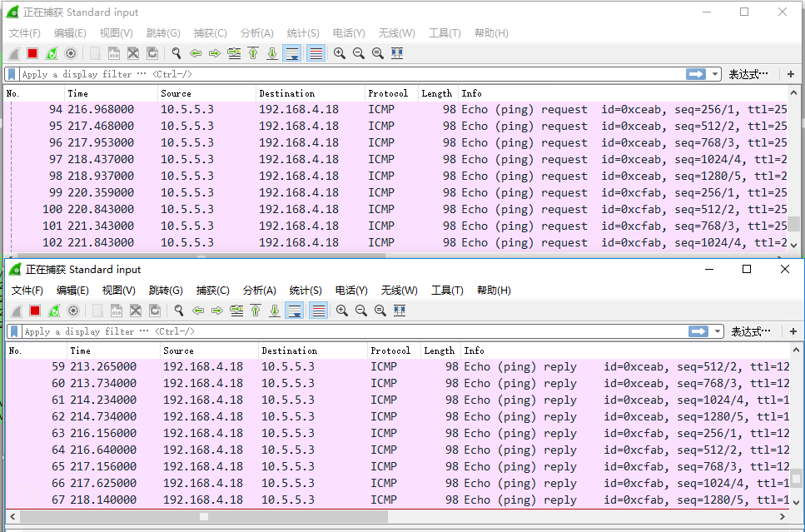Select packet 94 in top window
The height and width of the screenshot is (532, 805).
(395, 109)
